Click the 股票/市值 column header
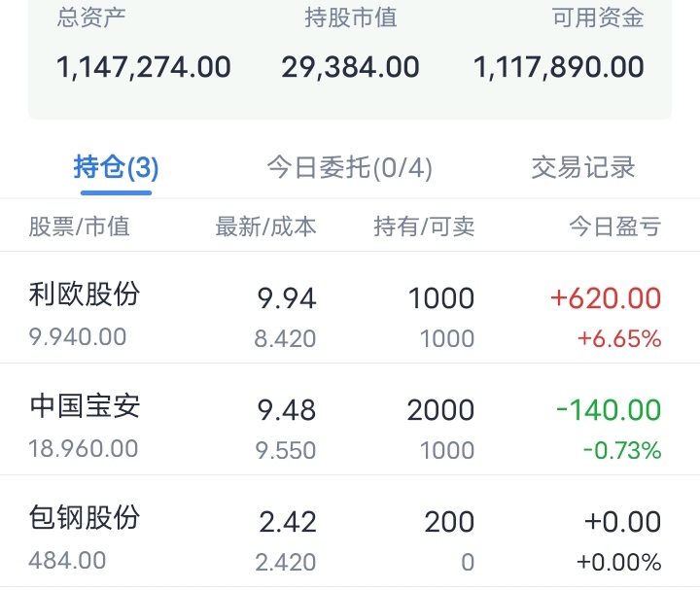This screenshot has width=700, height=591. click(x=79, y=227)
